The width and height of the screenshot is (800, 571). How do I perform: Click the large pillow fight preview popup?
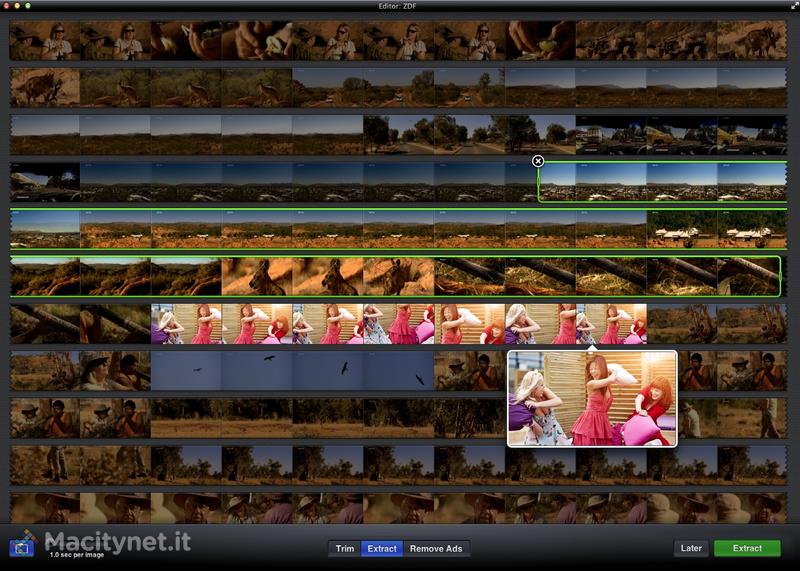[592, 399]
